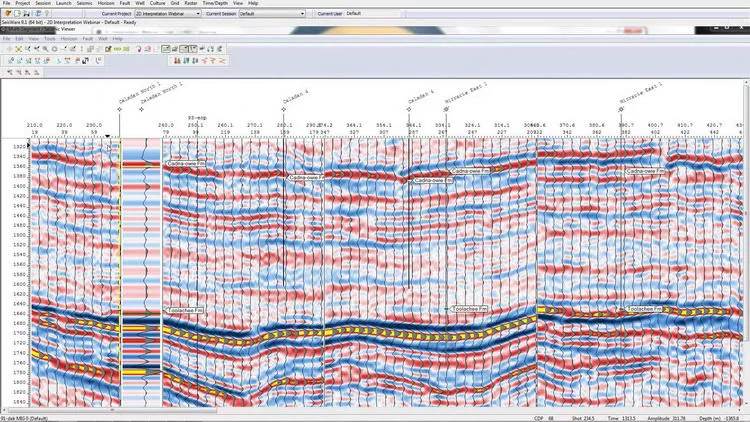Click the save disk icon in main toolbar
Screen dimensions: 750x422
pos(26,13)
